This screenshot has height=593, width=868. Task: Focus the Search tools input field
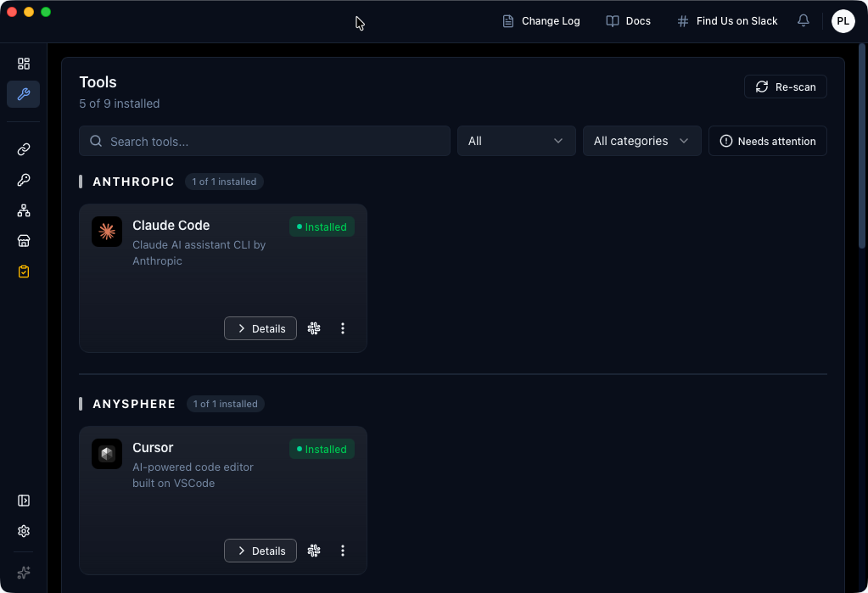coord(265,141)
